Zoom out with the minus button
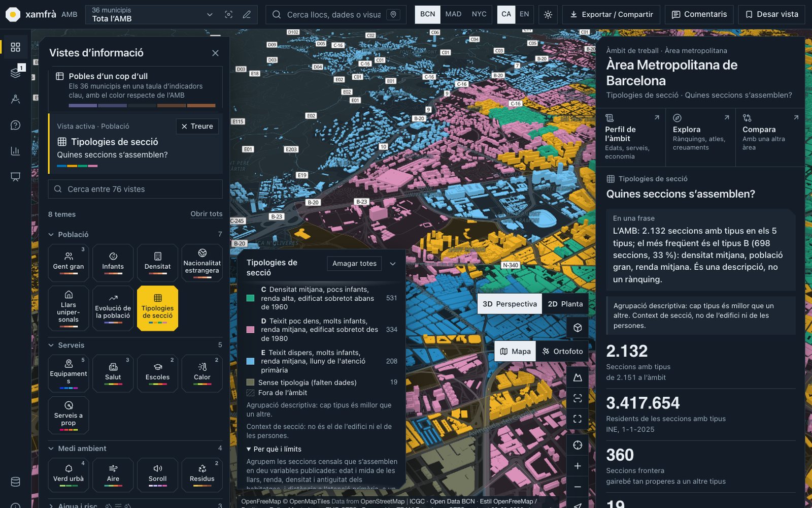The height and width of the screenshot is (508, 812). (x=578, y=487)
